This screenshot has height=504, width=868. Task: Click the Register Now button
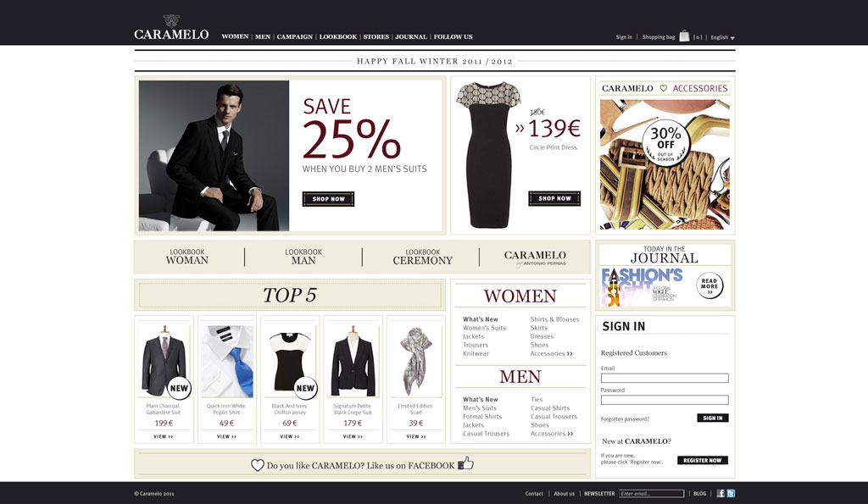pos(703,460)
